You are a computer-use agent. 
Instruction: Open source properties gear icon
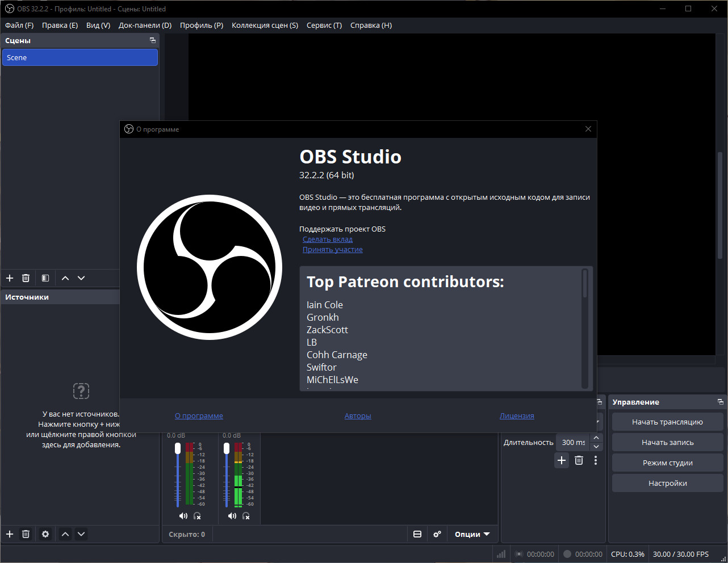click(x=45, y=534)
